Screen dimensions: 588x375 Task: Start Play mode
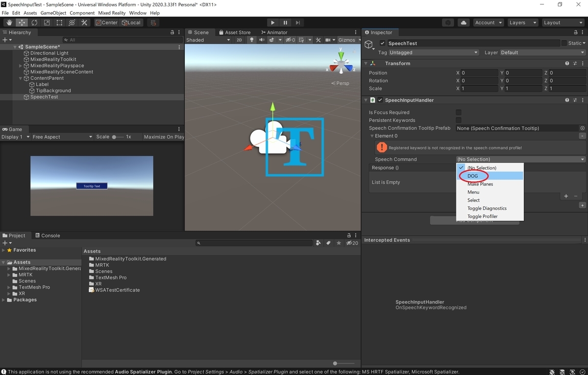pyautogui.click(x=273, y=23)
